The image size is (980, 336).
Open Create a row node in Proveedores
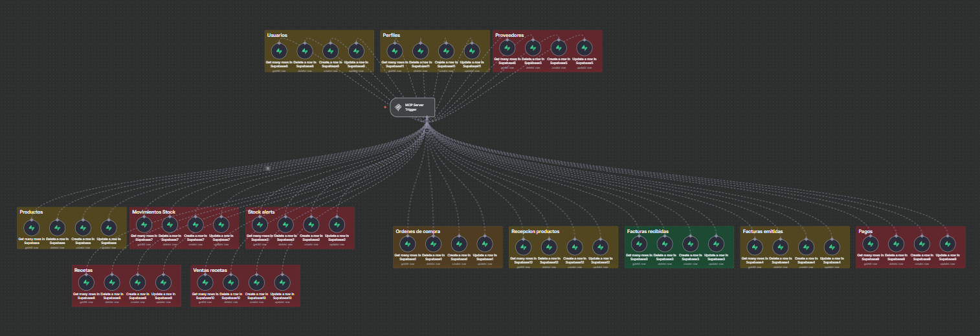pyautogui.click(x=559, y=47)
